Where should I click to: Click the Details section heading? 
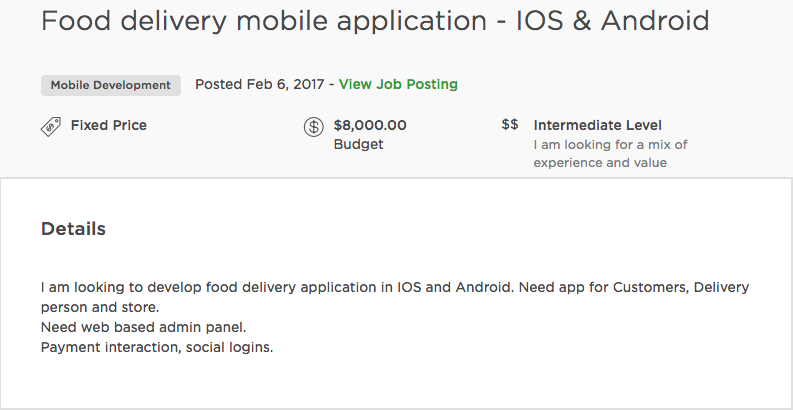click(73, 229)
